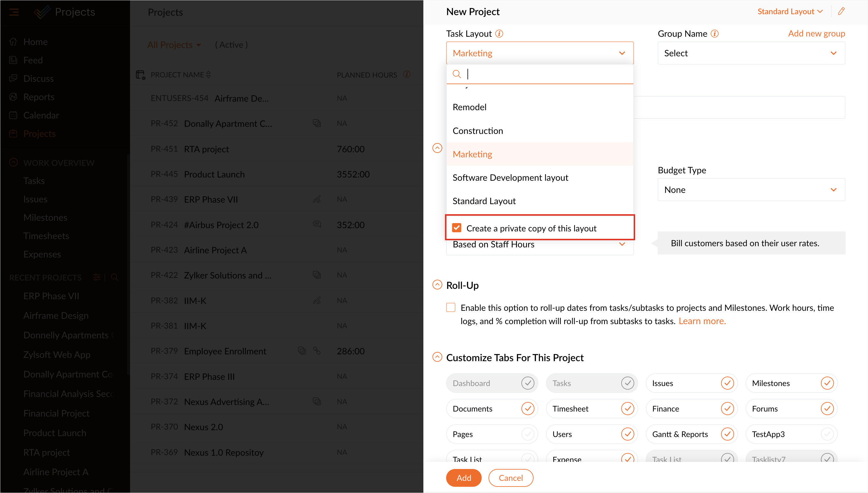This screenshot has height=493, width=868.
Task: Open the Group Name Select dropdown
Action: coord(751,53)
